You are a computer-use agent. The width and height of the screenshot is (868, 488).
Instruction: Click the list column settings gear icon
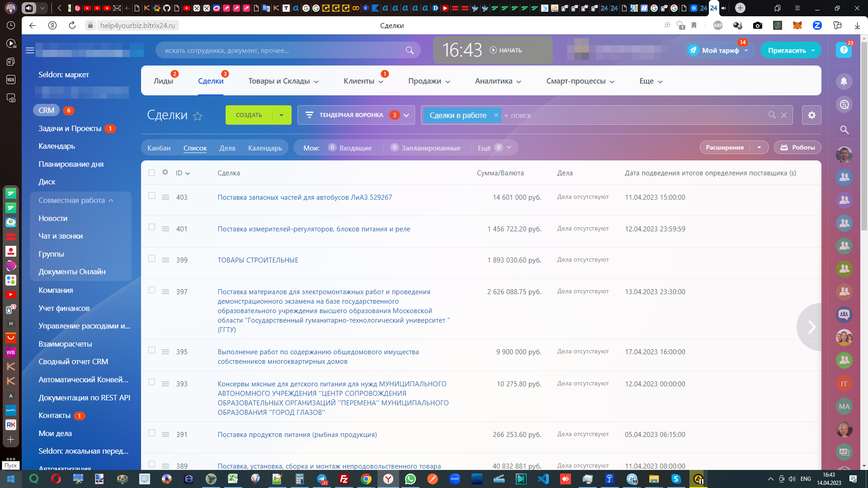165,172
